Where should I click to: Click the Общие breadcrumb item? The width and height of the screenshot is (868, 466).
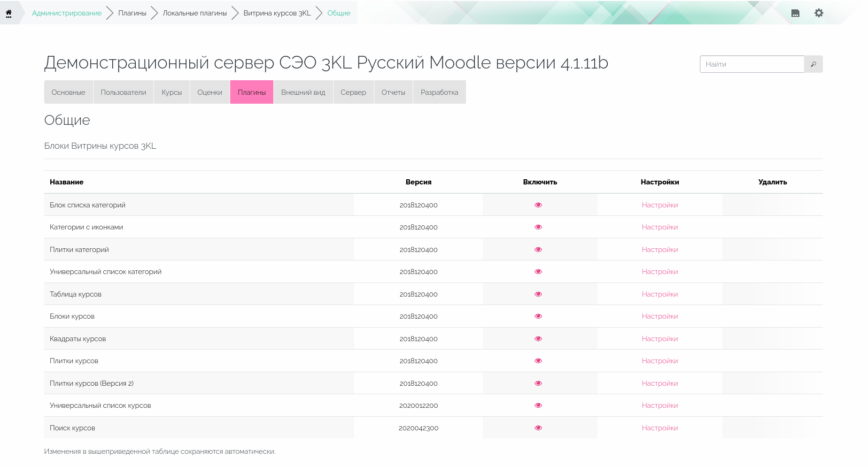(339, 13)
